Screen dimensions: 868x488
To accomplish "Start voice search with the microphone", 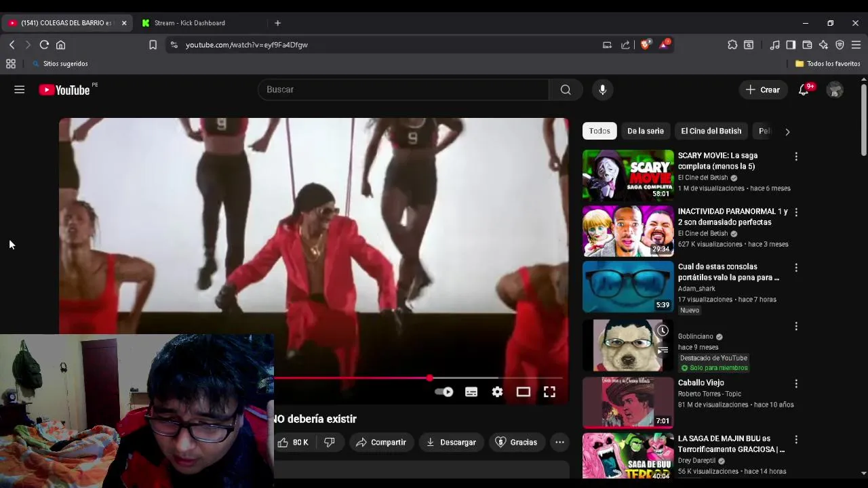I will pos(602,89).
